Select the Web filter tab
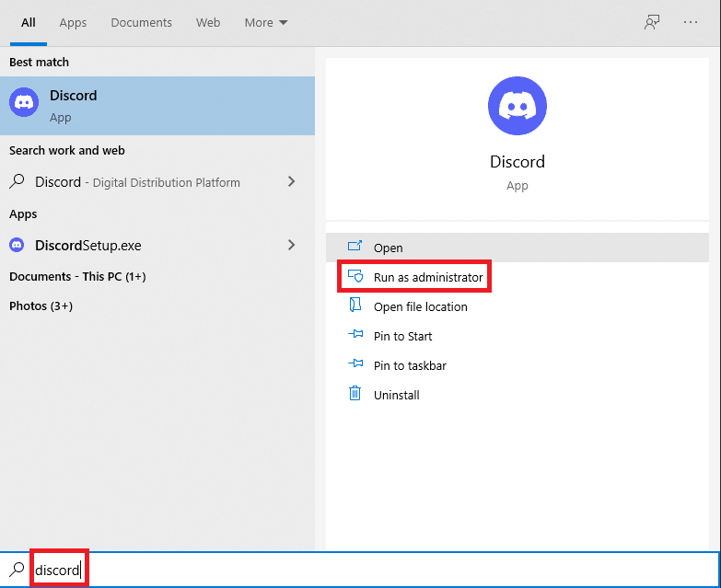 coord(208,22)
